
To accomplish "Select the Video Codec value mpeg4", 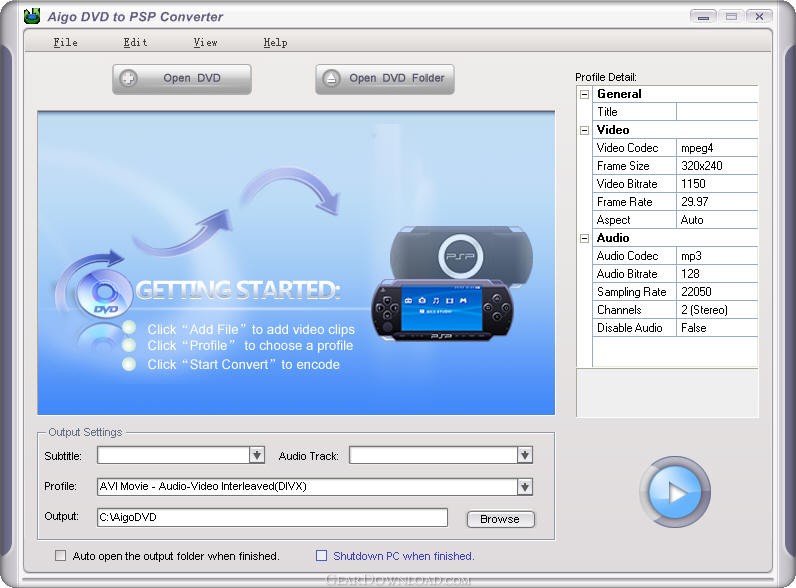I will point(717,148).
